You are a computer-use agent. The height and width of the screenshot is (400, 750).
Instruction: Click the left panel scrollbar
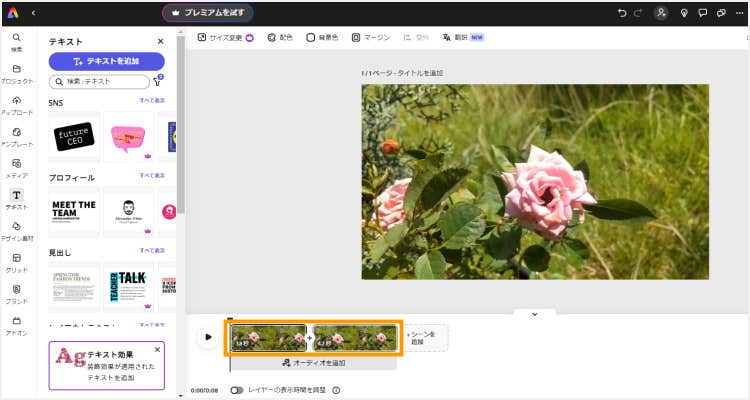click(181, 124)
